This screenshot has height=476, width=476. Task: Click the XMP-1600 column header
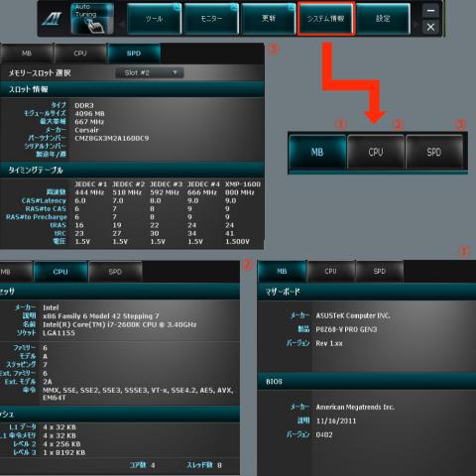pos(243,184)
